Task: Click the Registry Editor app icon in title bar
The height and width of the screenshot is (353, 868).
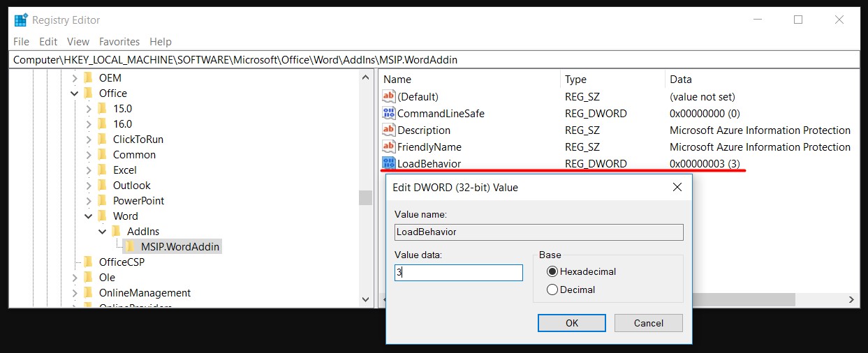Action: point(21,20)
